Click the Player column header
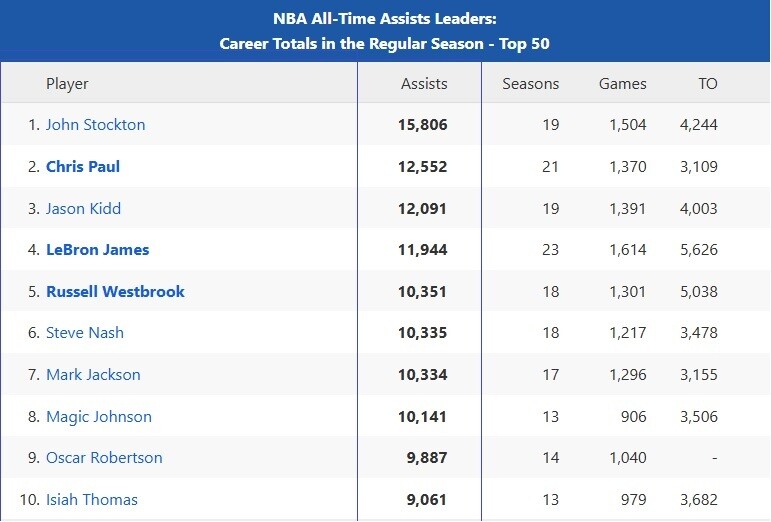Viewport: 771px width, 522px height. tap(67, 84)
